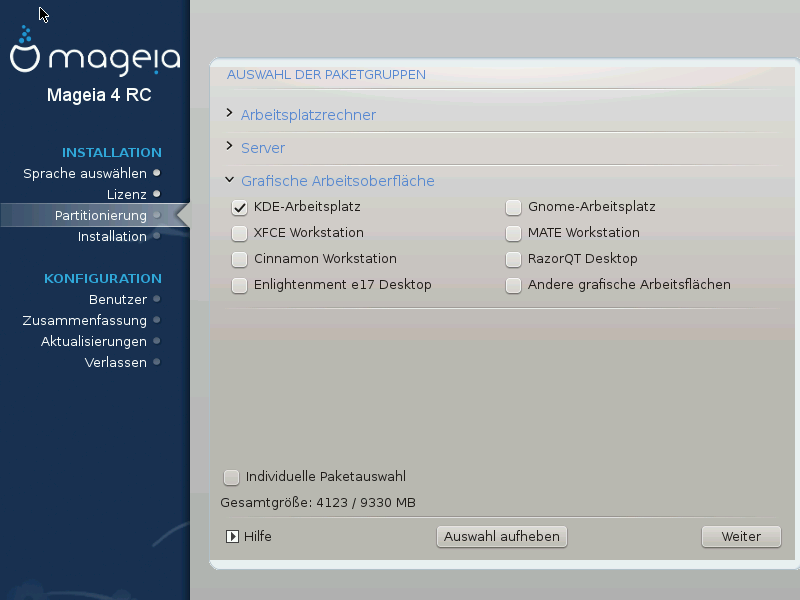Click Server group title

pyautogui.click(x=263, y=148)
